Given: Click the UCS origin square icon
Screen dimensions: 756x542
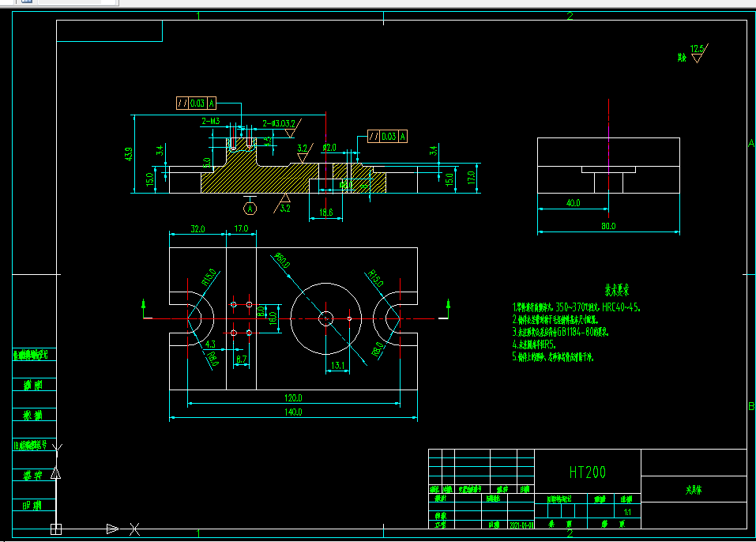Looking at the screenshot, I should [x=56, y=529].
